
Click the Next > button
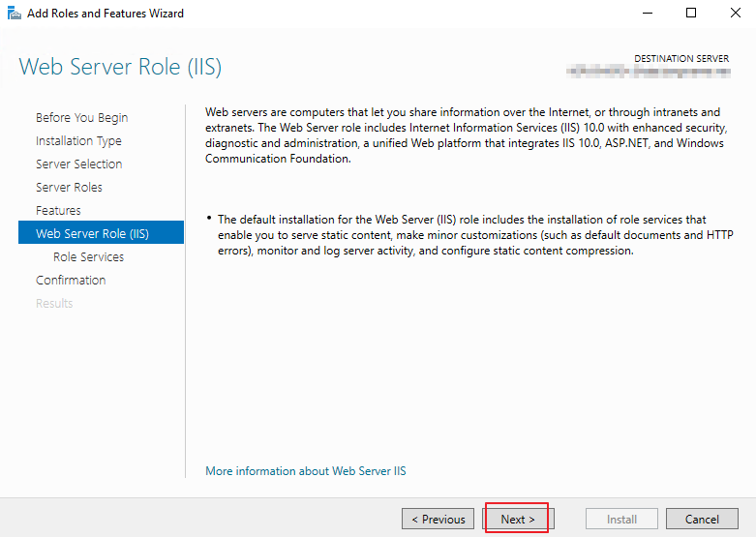(x=518, y=520)
